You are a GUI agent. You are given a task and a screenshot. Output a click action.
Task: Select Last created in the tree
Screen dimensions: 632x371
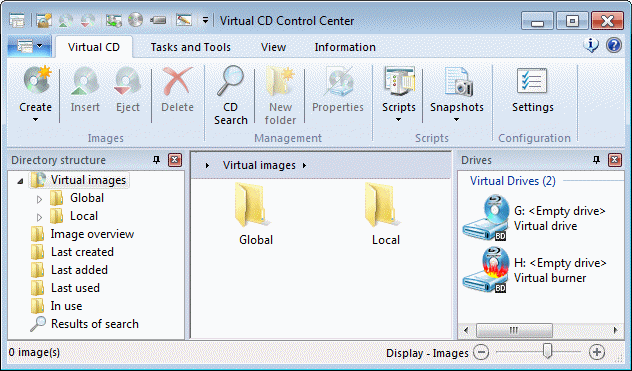tap(82, 252)
